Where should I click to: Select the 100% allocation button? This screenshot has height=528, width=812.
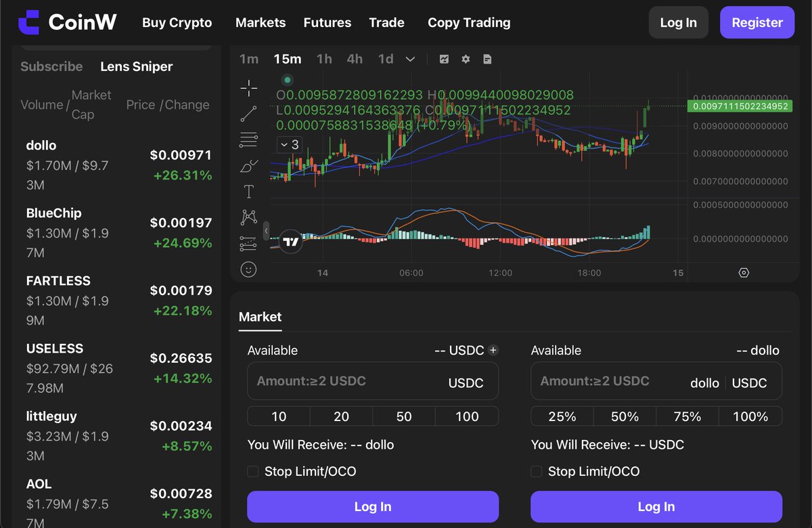(x=750, y=416)
